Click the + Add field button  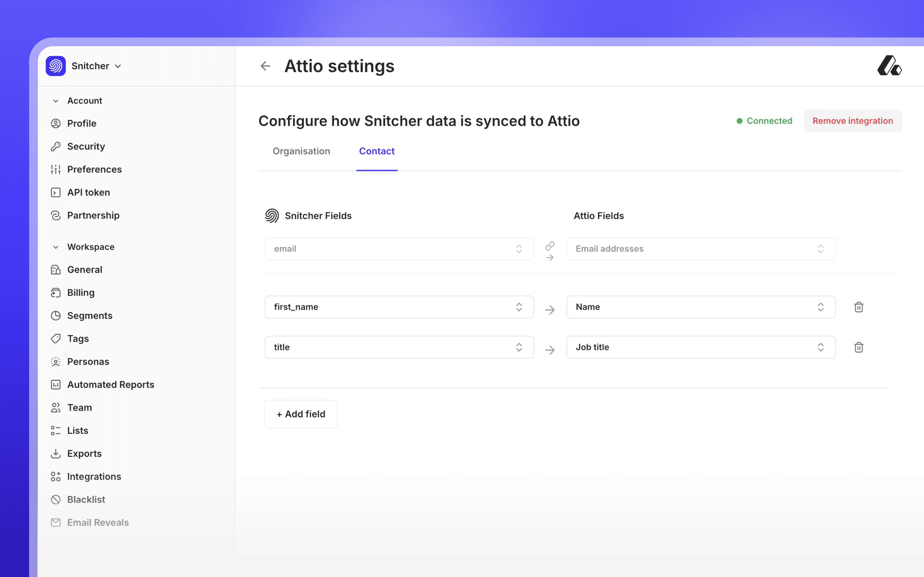301,414
